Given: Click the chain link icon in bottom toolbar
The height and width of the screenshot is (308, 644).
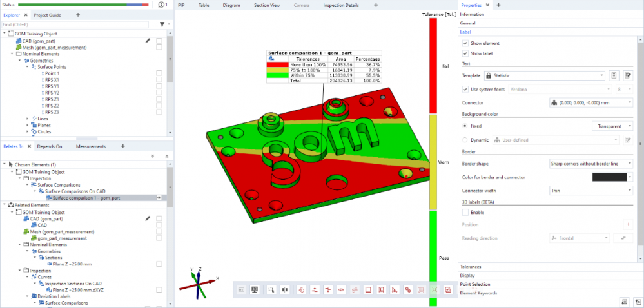Looking at the screenshot, I should point(408,290).
